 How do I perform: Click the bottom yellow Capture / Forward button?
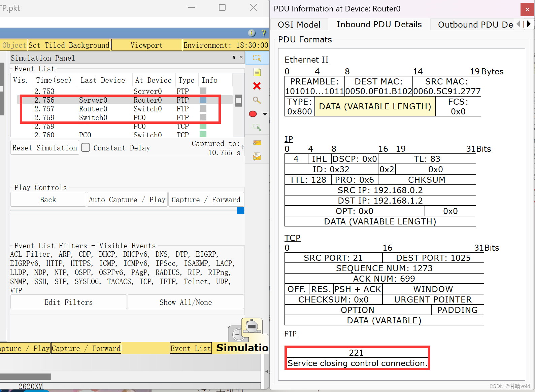point(86,348)
